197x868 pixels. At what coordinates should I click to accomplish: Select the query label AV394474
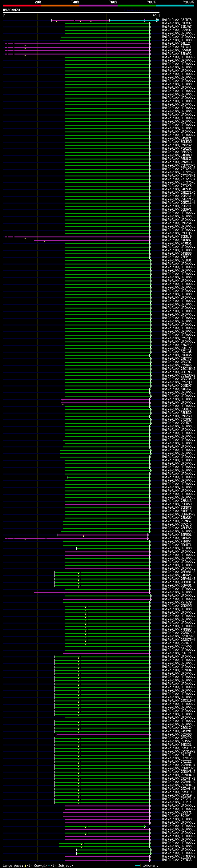11,10
